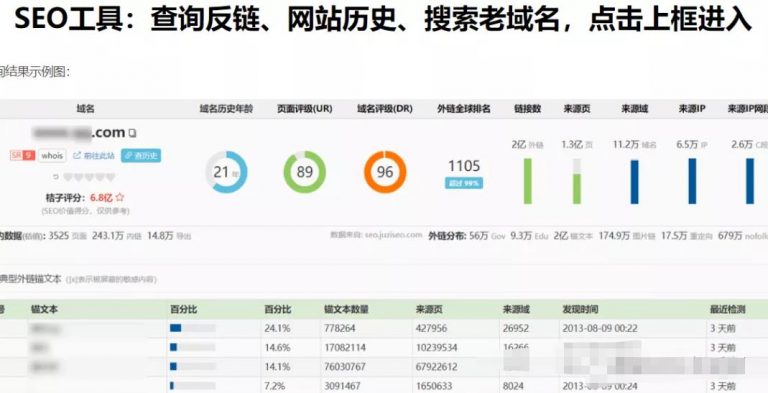Viewport: 768px width, 393px height.
Task: Click the 56万 Gov backlink count
Action: [x=487, y=236]
